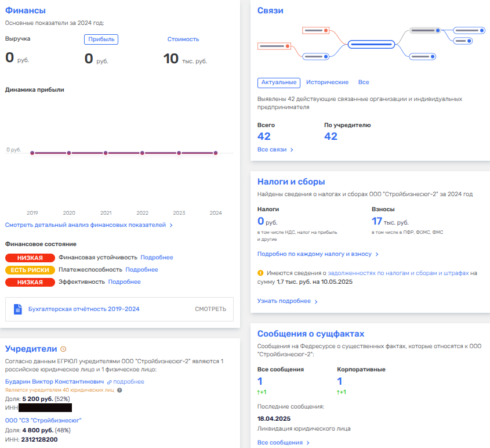Expand Все сообщения at the bottom
The image size is (490, 448).
pos(283,443)
